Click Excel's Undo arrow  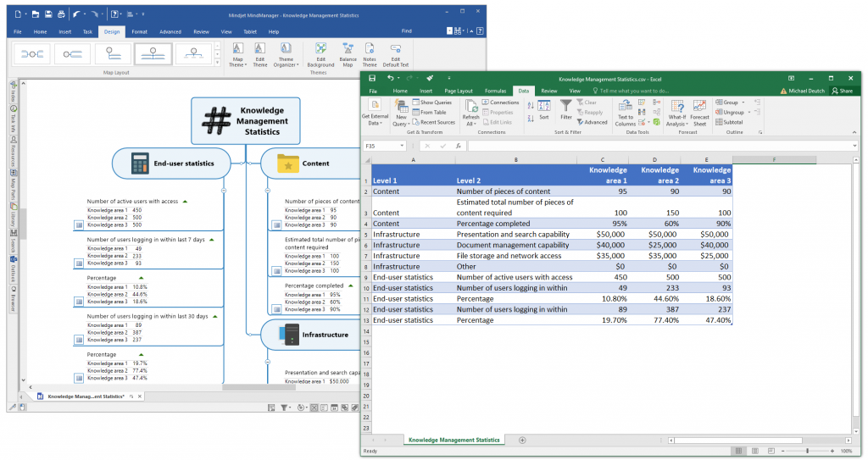pyautogui.click(x=390, y=79)
